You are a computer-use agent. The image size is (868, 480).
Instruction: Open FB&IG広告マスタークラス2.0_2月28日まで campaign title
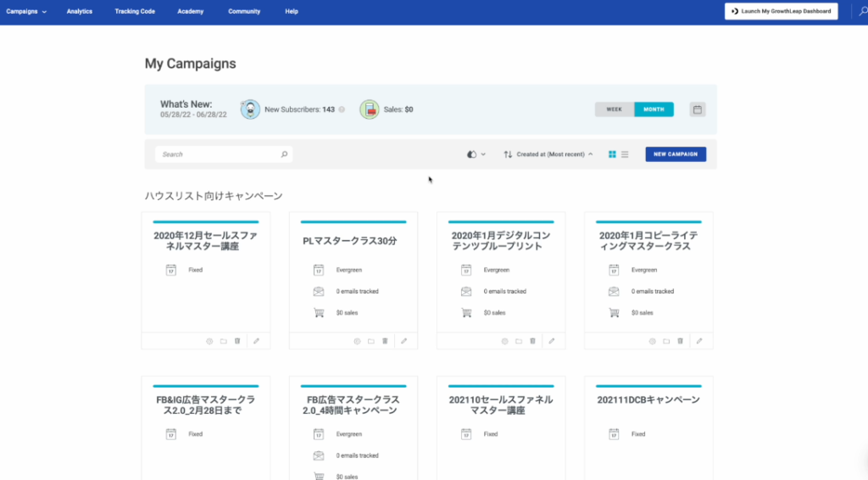point(205,405)
